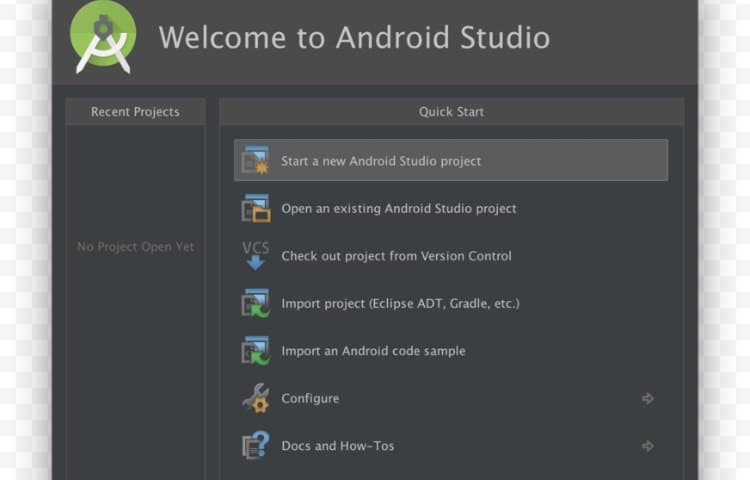
Task: Click the open existing project folder icon
Action: click(x=256, y=208)
